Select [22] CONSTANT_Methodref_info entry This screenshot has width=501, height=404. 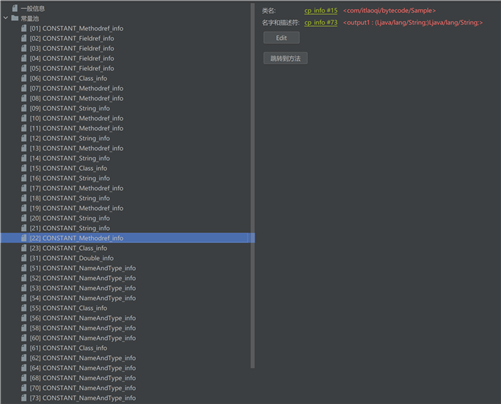(x=128, y=238)
